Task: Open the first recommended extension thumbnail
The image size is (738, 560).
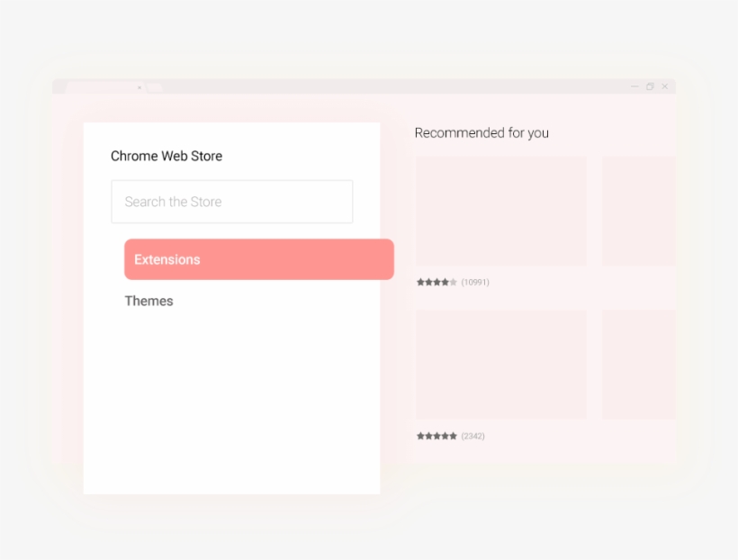Action: coord(500,211)
